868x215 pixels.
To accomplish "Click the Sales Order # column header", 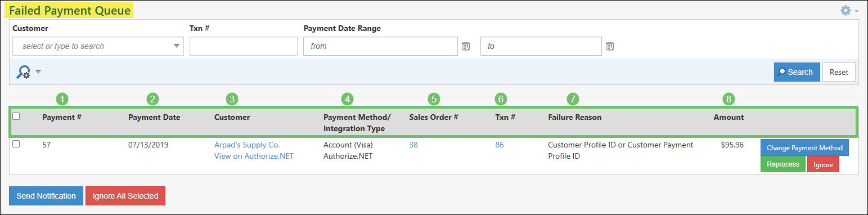I will [x=433, y=118].
